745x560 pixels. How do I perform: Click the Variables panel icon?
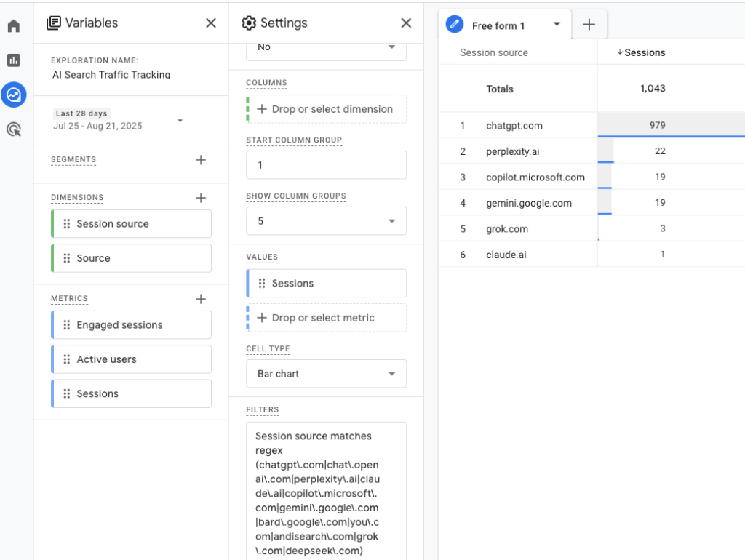[x=54, y=23]
